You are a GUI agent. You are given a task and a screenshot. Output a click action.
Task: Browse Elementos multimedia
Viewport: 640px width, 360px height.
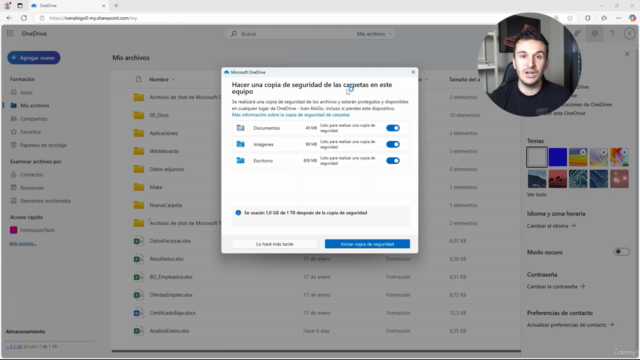pyautogui.click(x=45, y=201)
